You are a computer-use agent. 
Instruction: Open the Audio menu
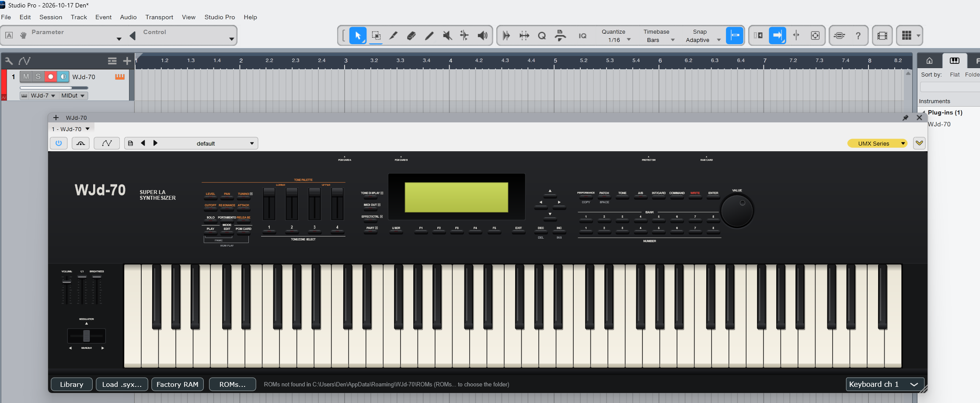[128, 17]
